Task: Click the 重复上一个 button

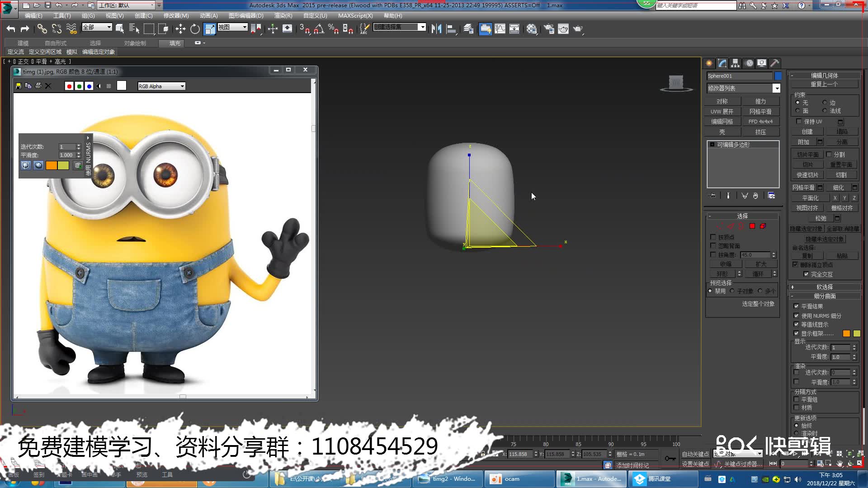Action: click(x=824, y=84)
